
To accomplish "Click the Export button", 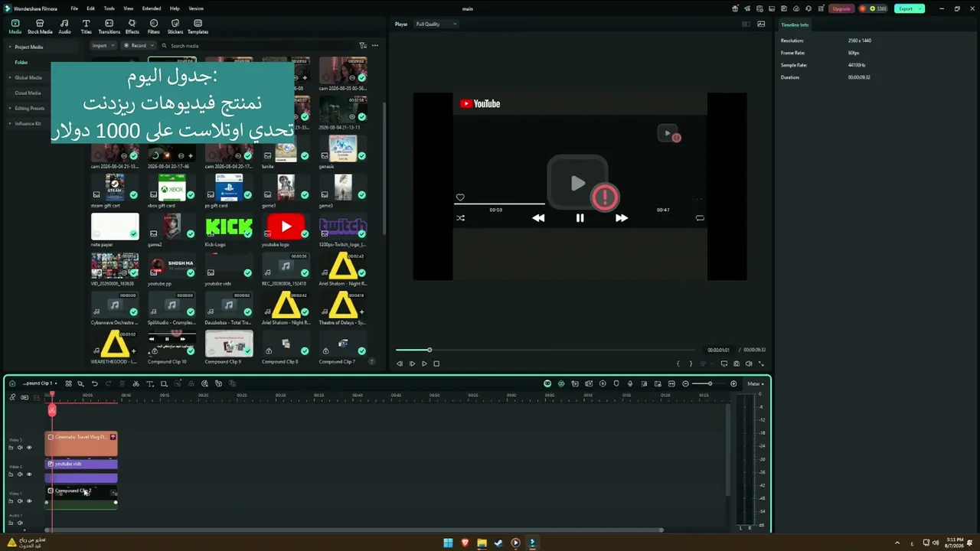I will coord(909,8).
